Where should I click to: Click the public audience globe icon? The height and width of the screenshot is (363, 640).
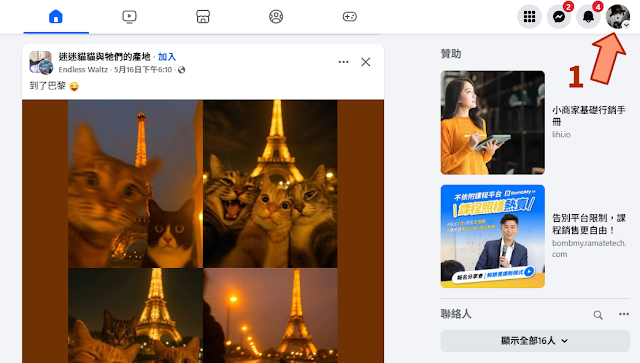[182, 70]
